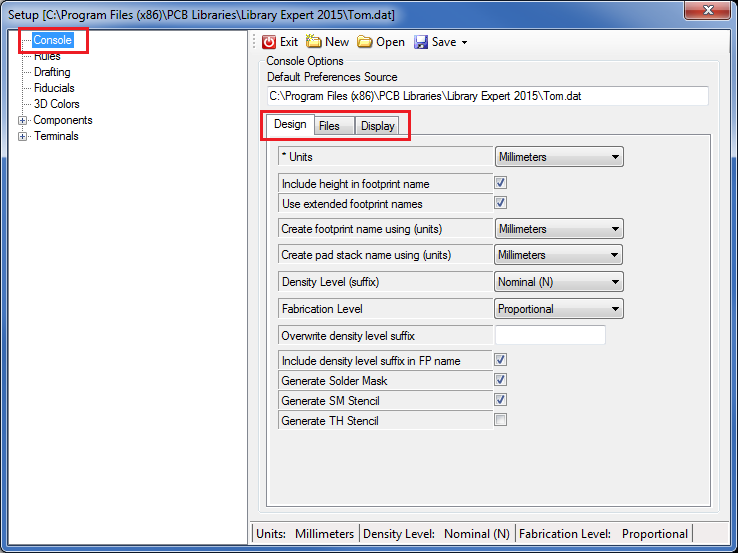Image resolution: width=738 pixels, height=553 pixels.
Task: Expand the Components tree node
Action: point(23,120)
